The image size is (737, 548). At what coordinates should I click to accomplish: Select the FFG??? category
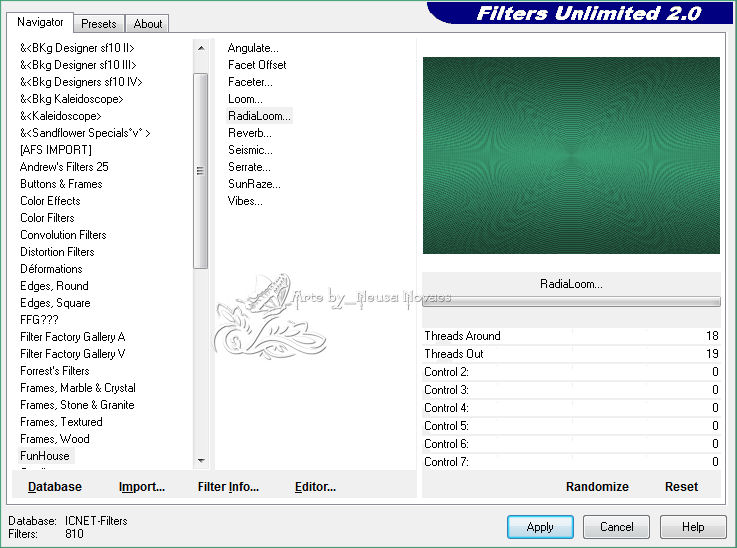click(39, 320)
